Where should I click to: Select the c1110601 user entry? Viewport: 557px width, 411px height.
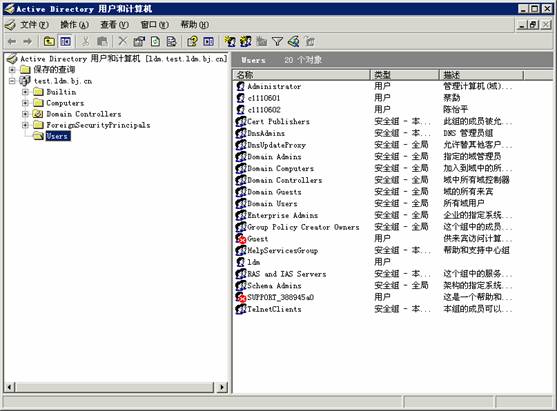coord(264,98)
